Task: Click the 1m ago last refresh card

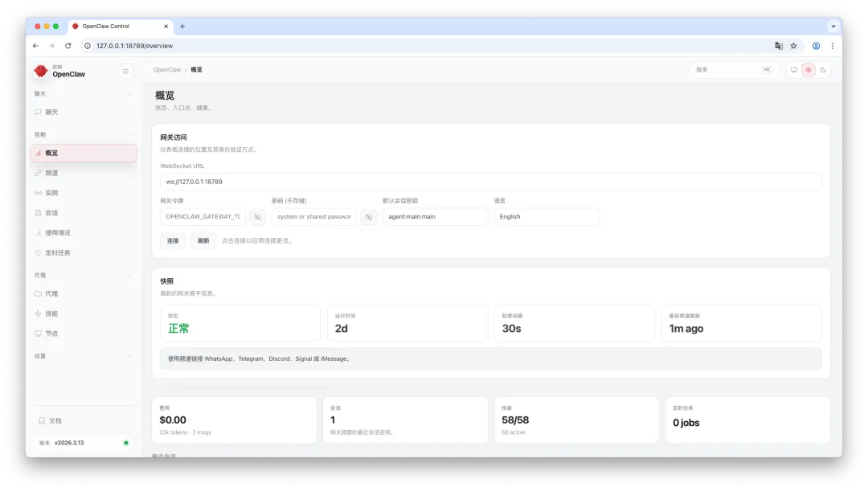Action: (742, 323)
